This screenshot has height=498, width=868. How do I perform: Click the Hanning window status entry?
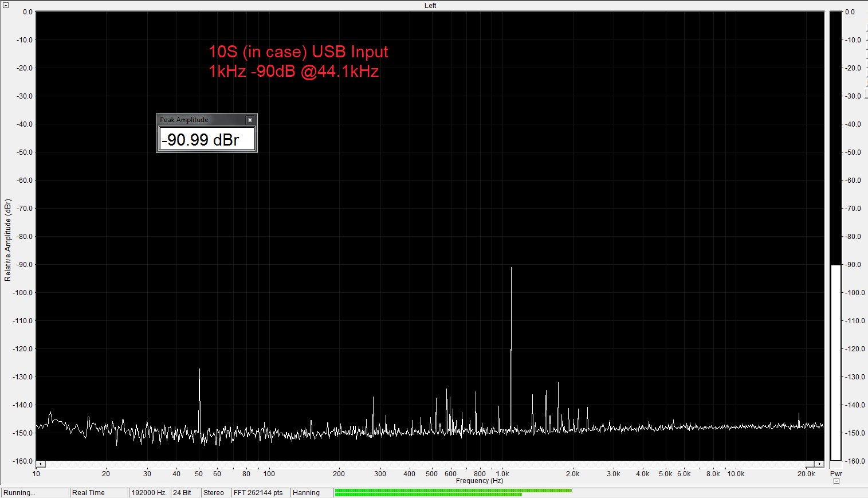pos(311,493)
